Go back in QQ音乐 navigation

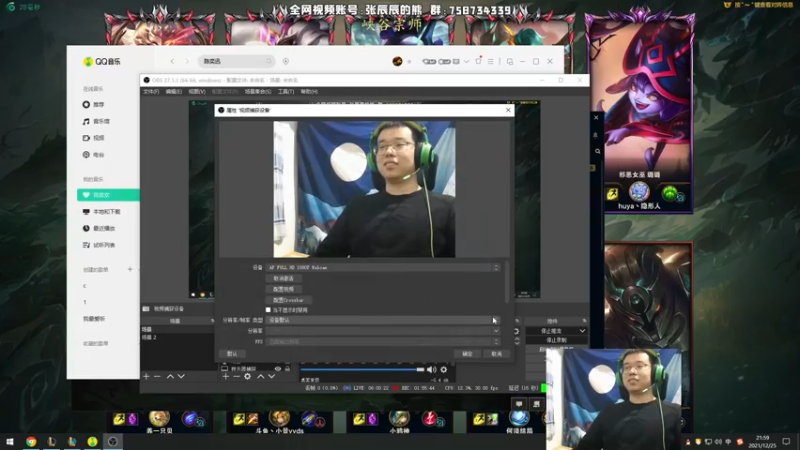tap(172, 61)
